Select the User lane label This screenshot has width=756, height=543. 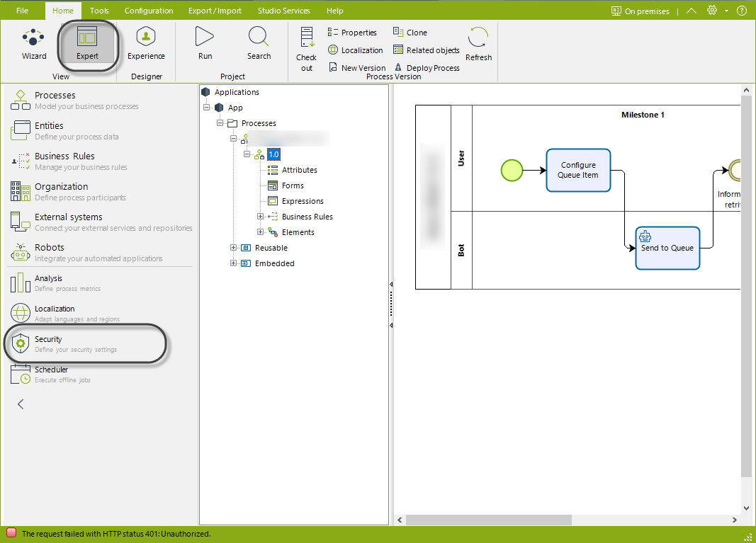(x=461, y=158)
